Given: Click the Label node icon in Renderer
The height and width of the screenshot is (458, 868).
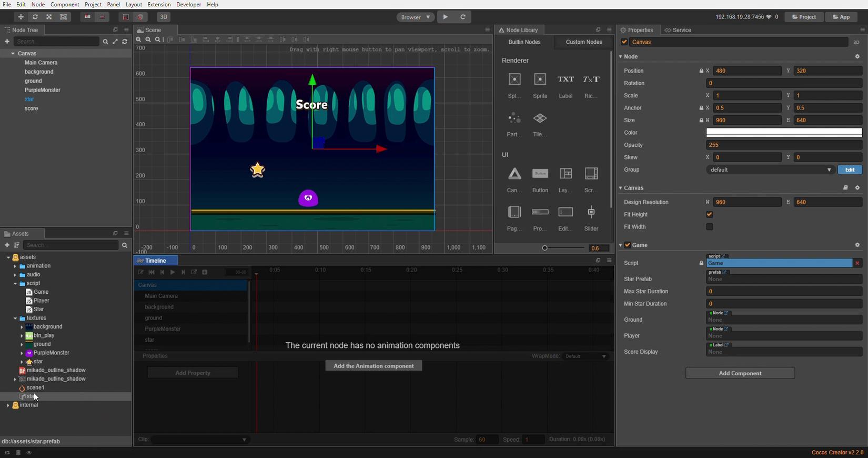Looking at the screenshot, I should click(x=566, y=79).
